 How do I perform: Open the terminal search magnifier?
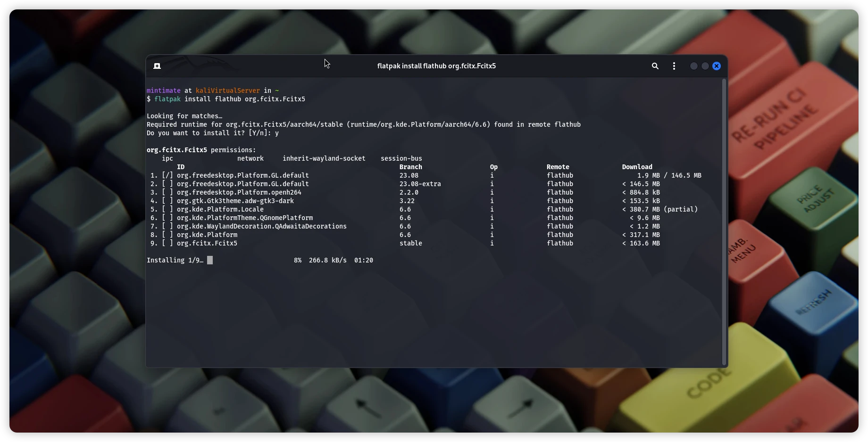[655, 66]
